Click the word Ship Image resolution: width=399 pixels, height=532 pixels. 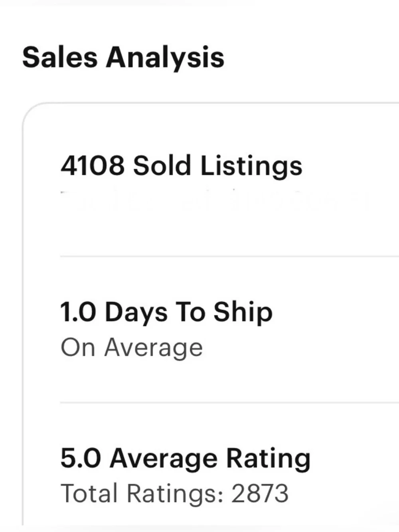[243, 313]
